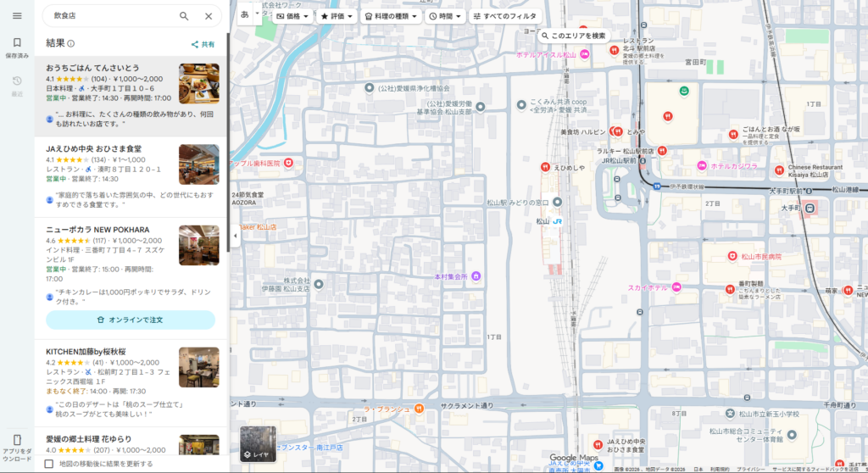
Task: Open the おうちごはん てんさいとう food thumbnail
Action: tap(198, 84)
